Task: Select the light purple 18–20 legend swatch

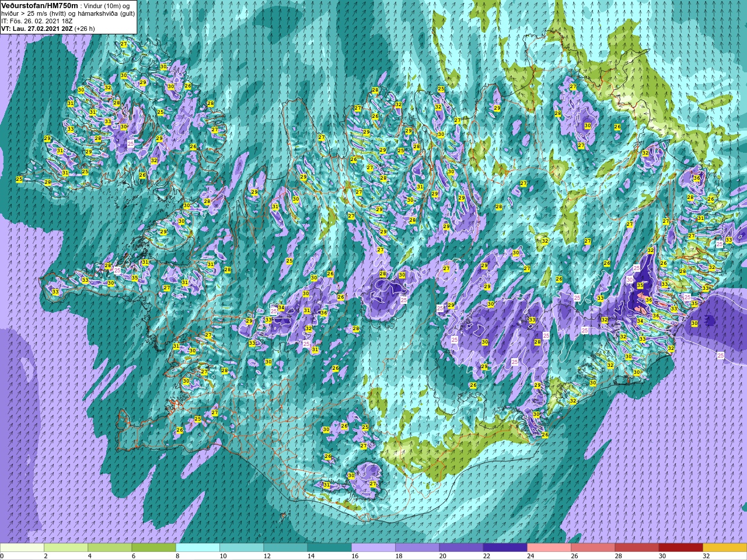Action: pos(417,548)
